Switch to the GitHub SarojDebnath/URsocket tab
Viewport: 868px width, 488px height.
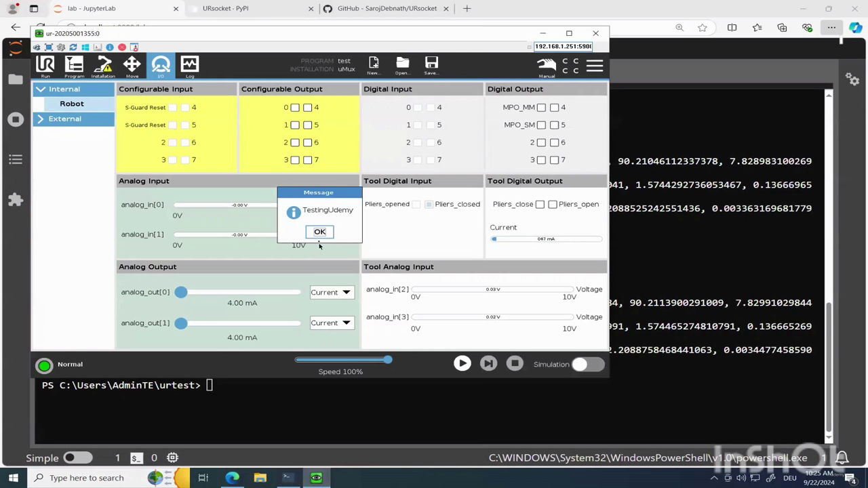(386, 9)
